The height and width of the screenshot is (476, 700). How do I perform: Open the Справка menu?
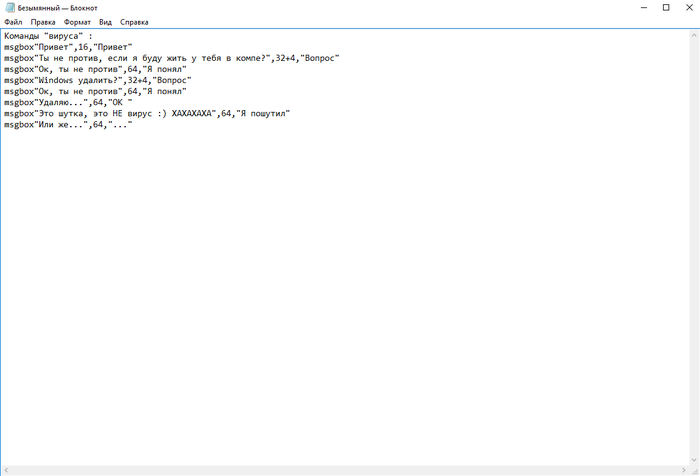click(134, 22)
